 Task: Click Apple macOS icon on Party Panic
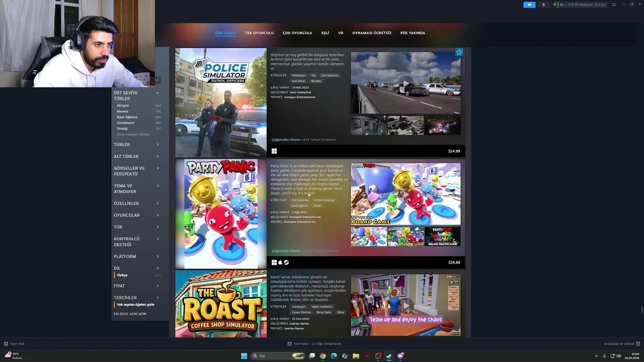coord(280,262)
